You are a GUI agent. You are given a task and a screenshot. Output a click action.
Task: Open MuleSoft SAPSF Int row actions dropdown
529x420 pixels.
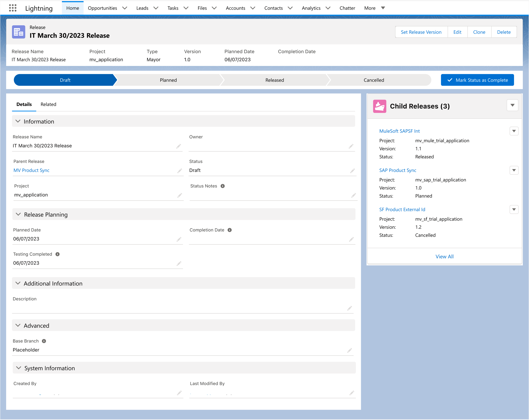click(x=514, y=131)
